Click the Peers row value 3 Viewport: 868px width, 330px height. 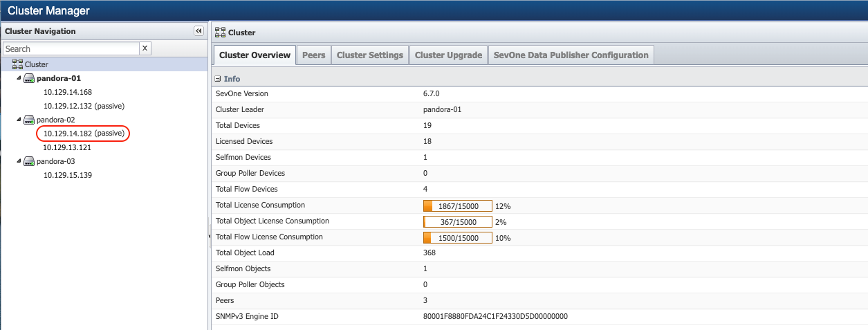(x=425, y=300)
